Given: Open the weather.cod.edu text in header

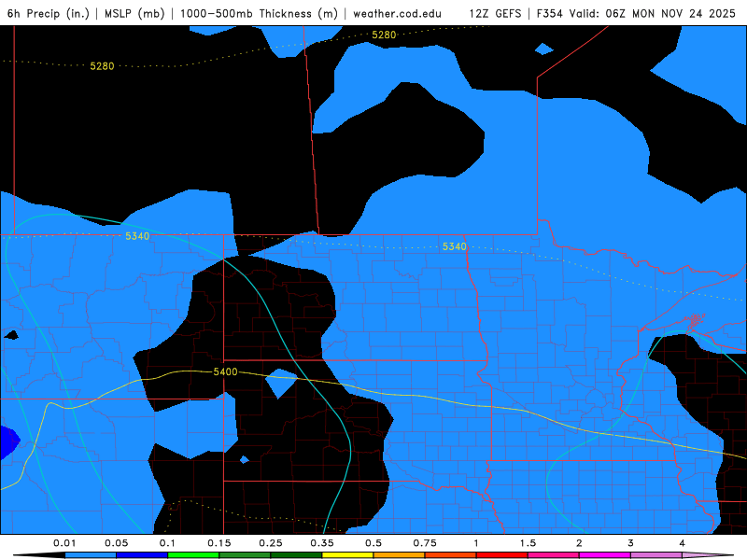Looking at the screenshot, I should tap(398, 13).
